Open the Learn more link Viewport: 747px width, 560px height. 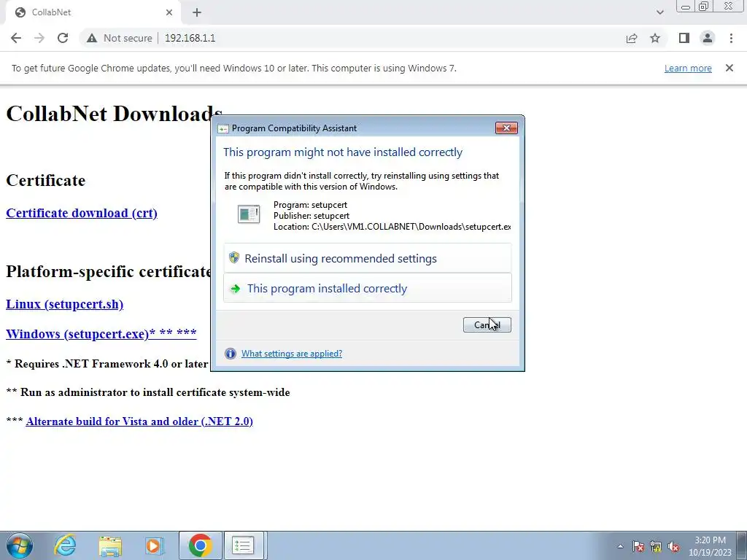click(688, 68)
